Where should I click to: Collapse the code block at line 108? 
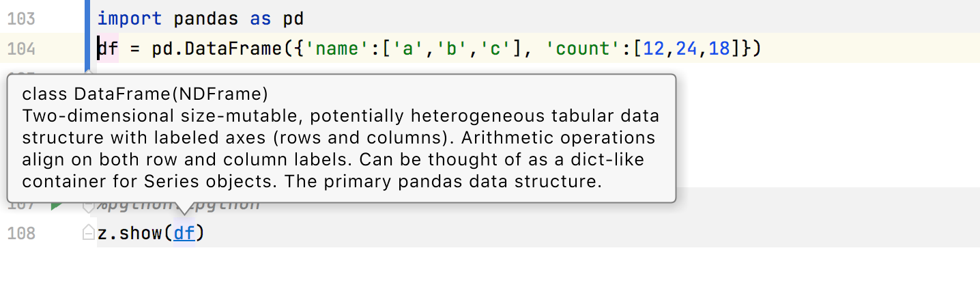88,233
